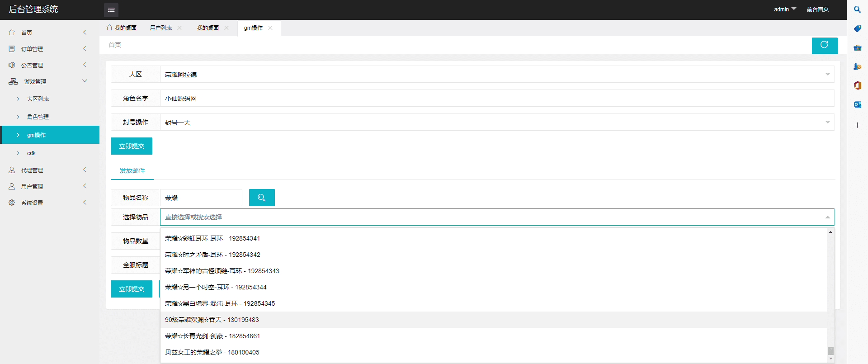
Task: Expand the 系统设置 chevron
Action: [x=85, y=203]
